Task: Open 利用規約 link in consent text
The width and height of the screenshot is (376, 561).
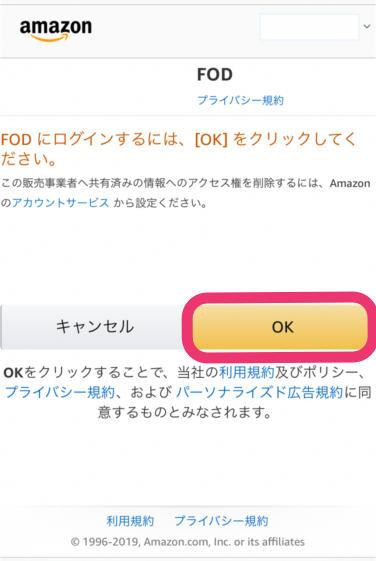Action: click(246, 372)
